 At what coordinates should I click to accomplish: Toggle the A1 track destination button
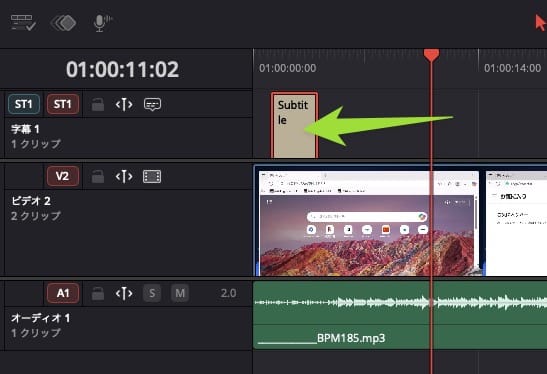point(63,293)
